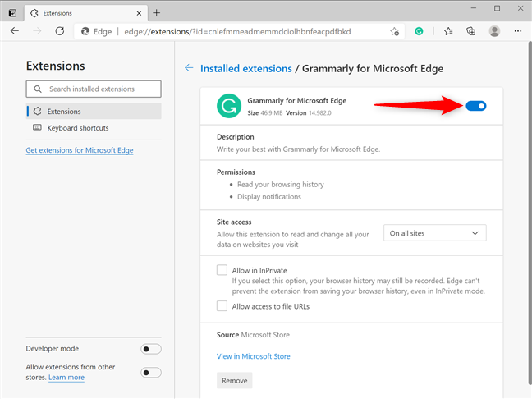Image resolution: width=532 pixels, height=399 pixels.
Task: Click the puzzle icon next to Extensions
Action: 37,111
